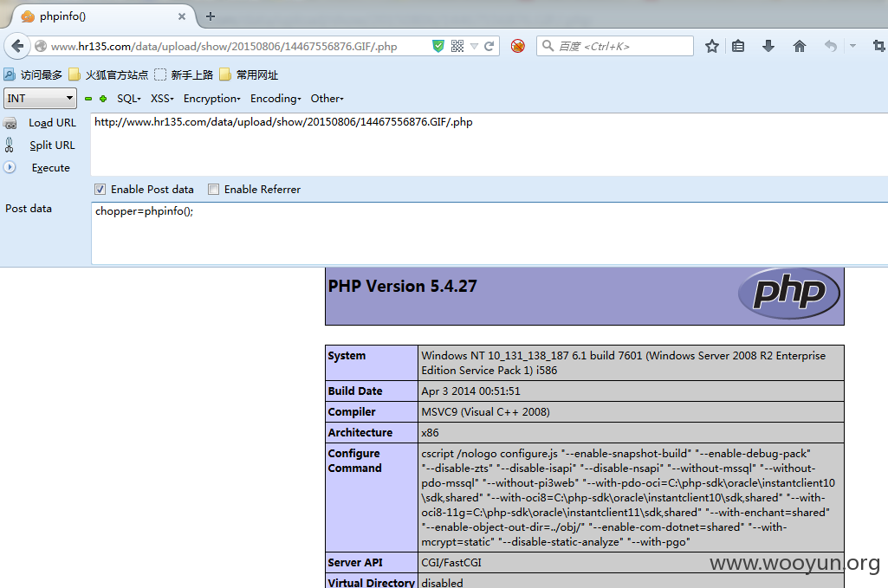Open 常用网址 bookmark folder
Viewport: 888px width, 588px height.
(250, 74)
